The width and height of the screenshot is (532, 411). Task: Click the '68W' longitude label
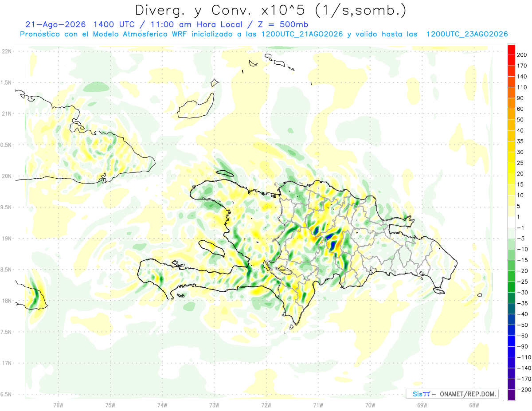[x=473, y=405]
